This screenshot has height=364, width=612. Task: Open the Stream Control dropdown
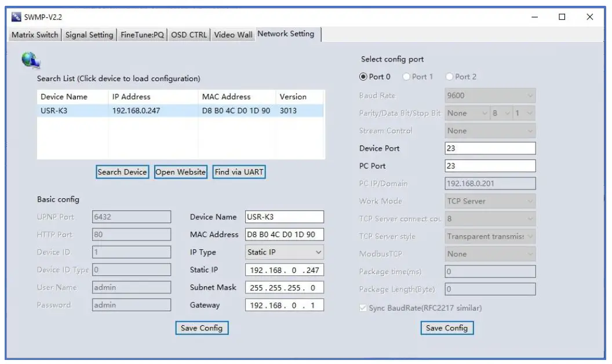pos(490,131)
